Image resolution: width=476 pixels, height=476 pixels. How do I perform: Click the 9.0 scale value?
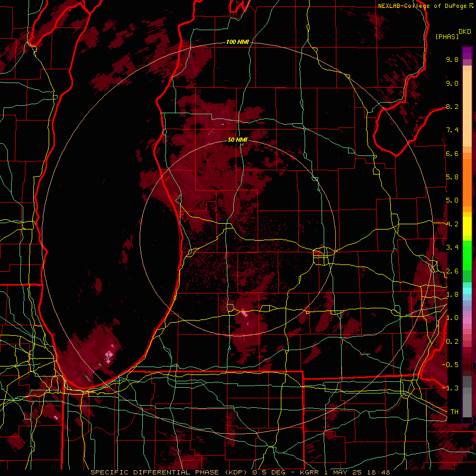click(x=452, y=83)
